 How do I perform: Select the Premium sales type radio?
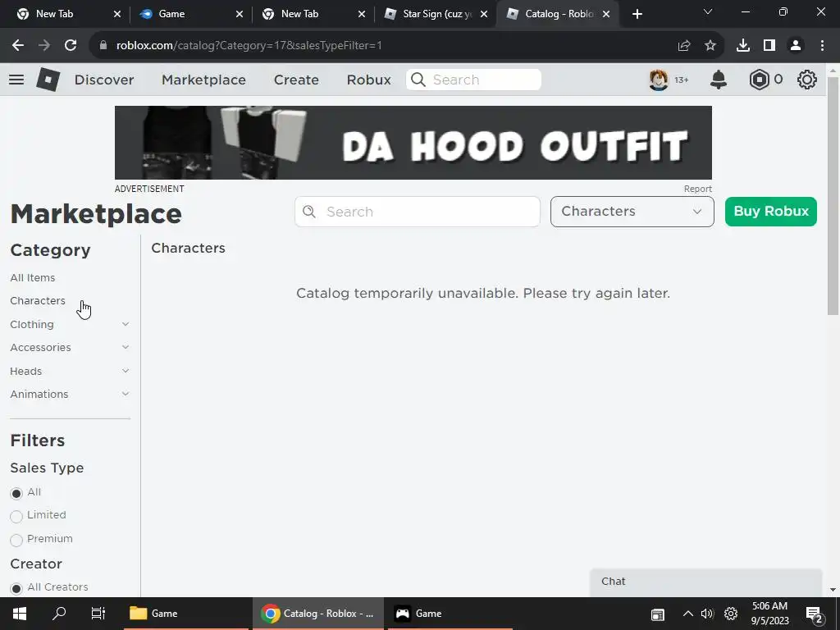16,540
